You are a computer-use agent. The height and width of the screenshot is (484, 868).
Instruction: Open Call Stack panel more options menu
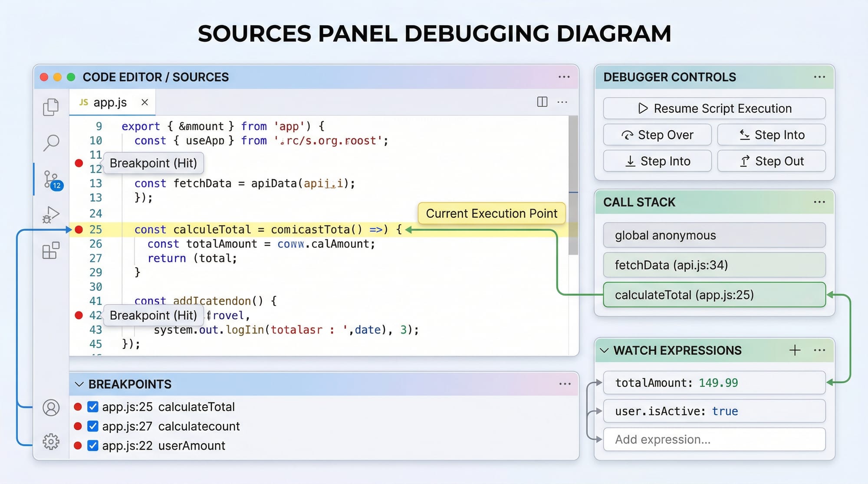[819, 202]
